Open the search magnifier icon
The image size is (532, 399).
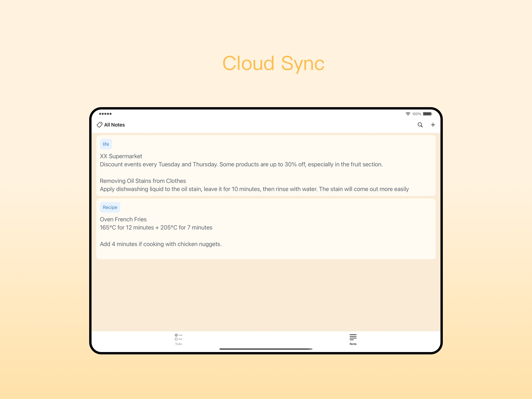click(x=420, y=125)
